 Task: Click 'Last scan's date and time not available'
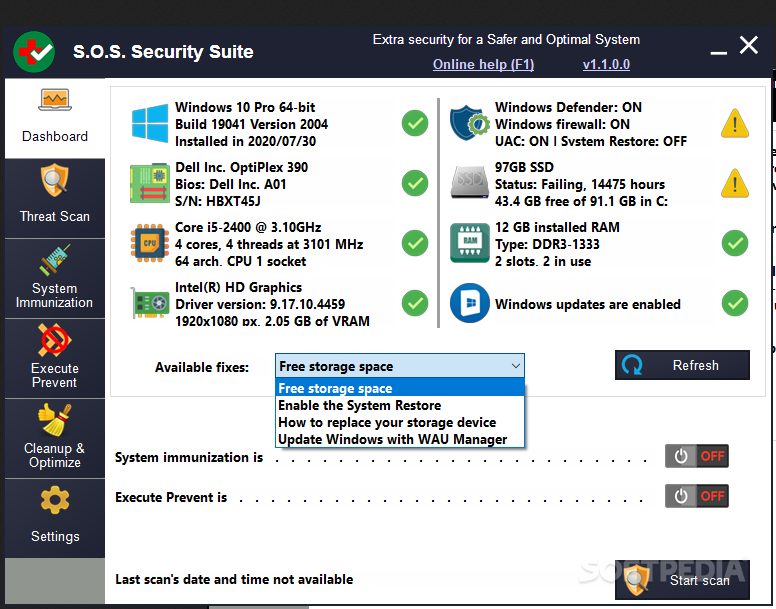coord(234,579)
